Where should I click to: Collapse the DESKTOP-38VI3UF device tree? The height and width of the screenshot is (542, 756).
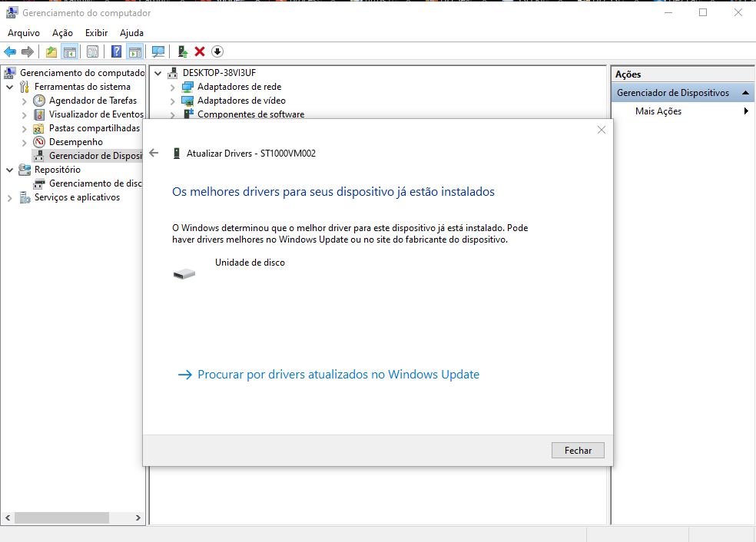pyautogui.click(x=157, y=73)
